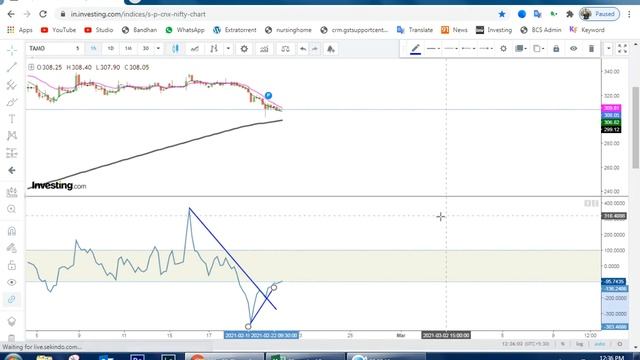Select the prediction and measurement tool
This screenshot has height=360, width=640.
pyautogui.click(x=11, y=153)
